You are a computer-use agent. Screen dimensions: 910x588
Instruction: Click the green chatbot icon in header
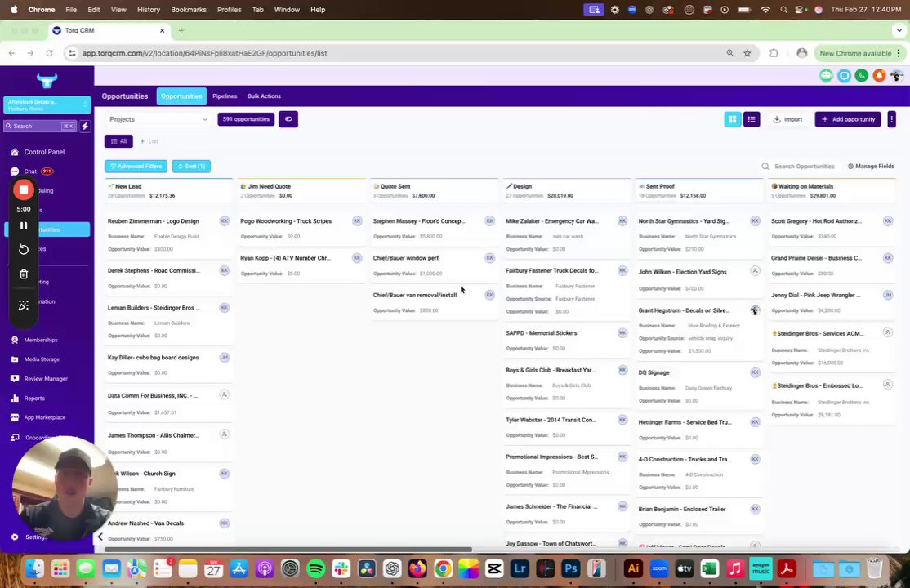tap(826, 75)
